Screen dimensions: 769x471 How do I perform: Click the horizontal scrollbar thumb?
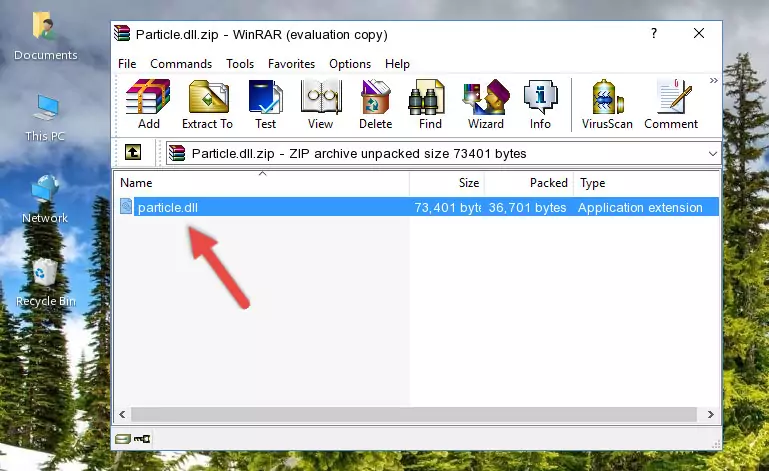413,415
